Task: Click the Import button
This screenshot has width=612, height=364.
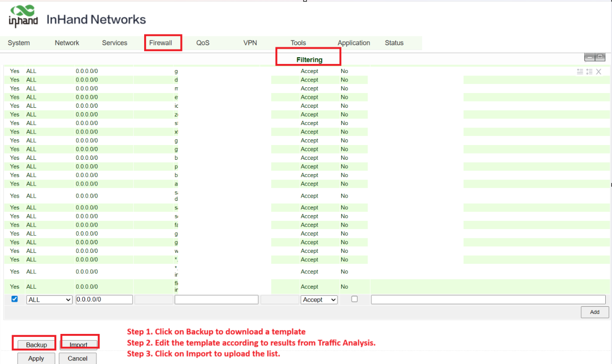Action: tap(78, 345)
